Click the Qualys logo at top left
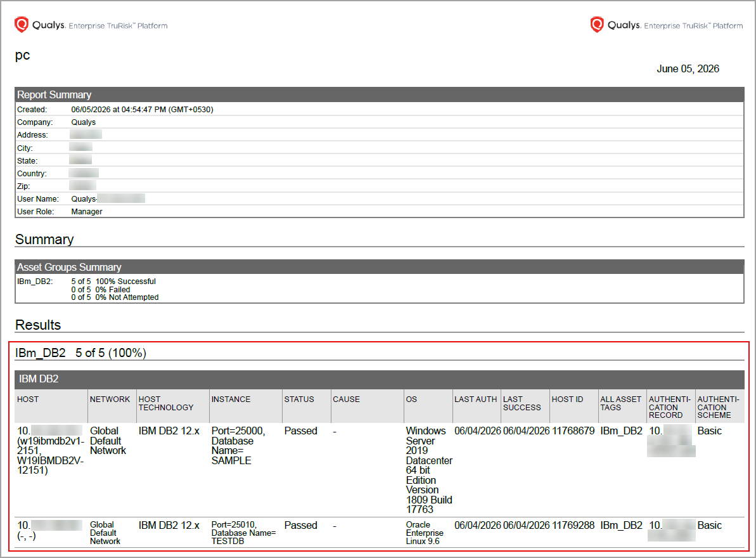This screenshot has width=756, height=558. coord(91,25)
